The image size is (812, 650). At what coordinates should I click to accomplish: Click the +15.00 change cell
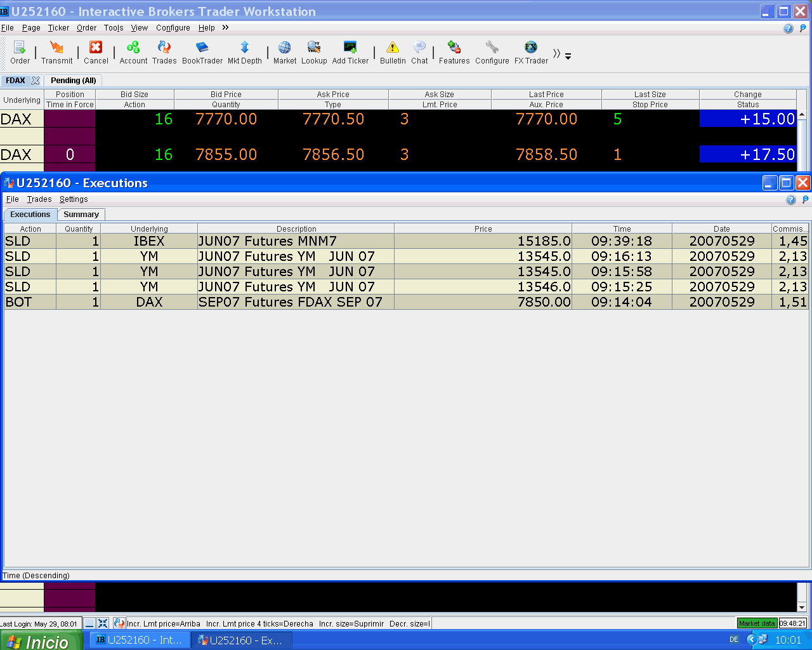748,119
